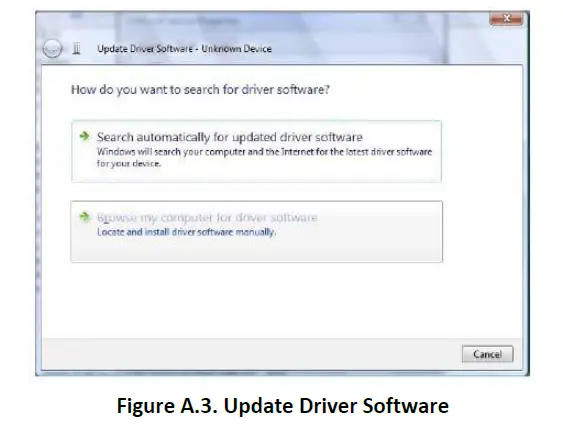Click the gray footer bar beside Cancel
The image size is (563, 427).
click(251, 354)
